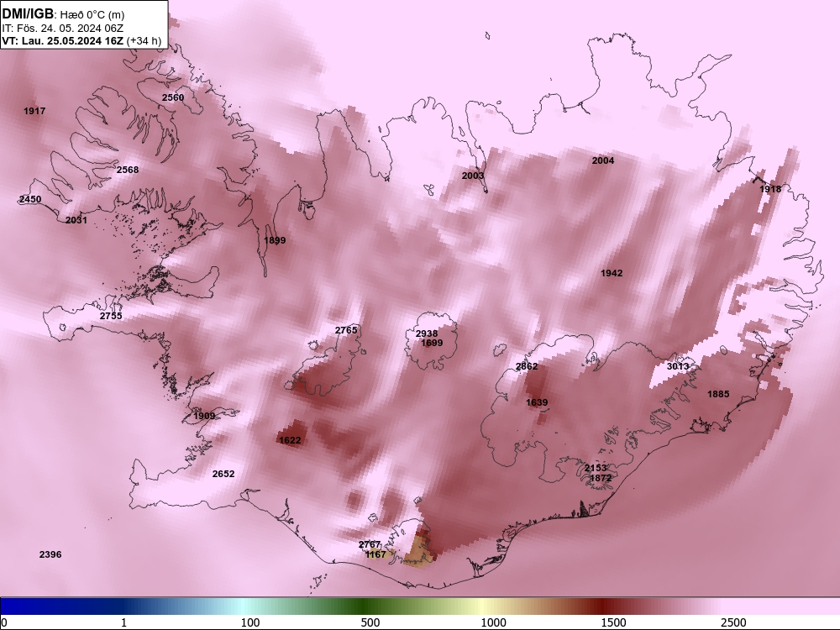Select the 2450 label at the west coast
Viewport: 840px width, 630px height.
click(x=30, y=199)
